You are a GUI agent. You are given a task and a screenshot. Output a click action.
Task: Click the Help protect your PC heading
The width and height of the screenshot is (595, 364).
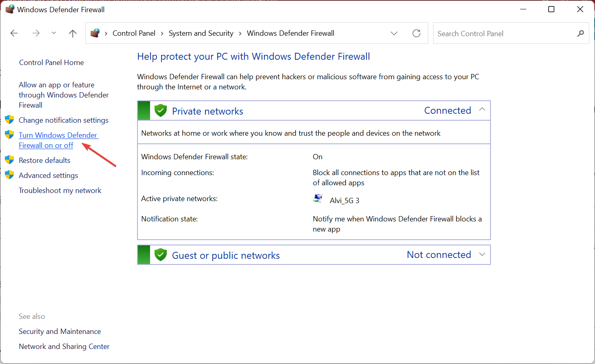253,56
